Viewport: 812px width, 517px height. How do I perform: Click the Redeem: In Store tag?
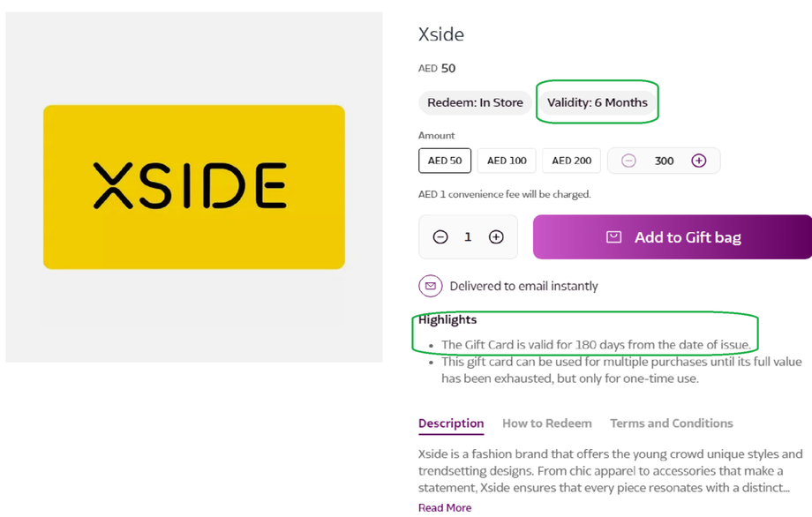[x=475, y=102]
